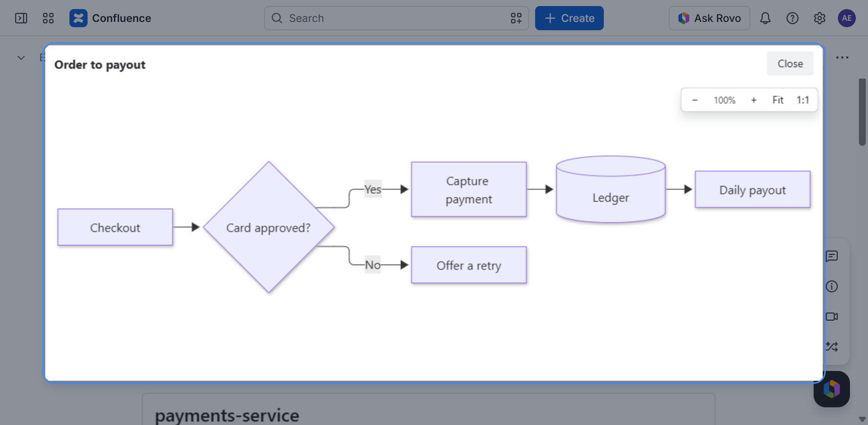Open the AE profile avatar
Image resolution: width=868 pixels, height=425 pixels.
tap(847, 18)
